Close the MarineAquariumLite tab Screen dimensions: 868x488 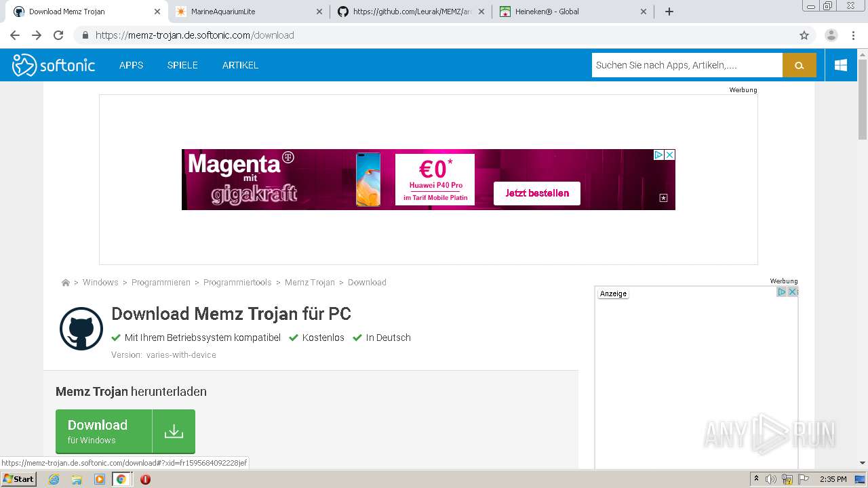point(319,12)
